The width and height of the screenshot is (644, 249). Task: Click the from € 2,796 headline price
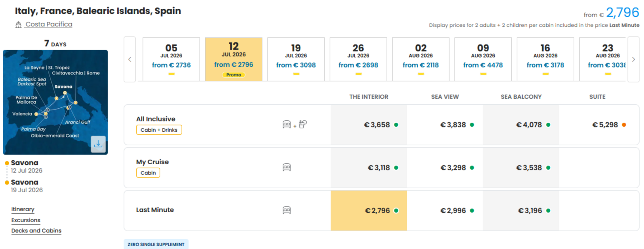611,13
